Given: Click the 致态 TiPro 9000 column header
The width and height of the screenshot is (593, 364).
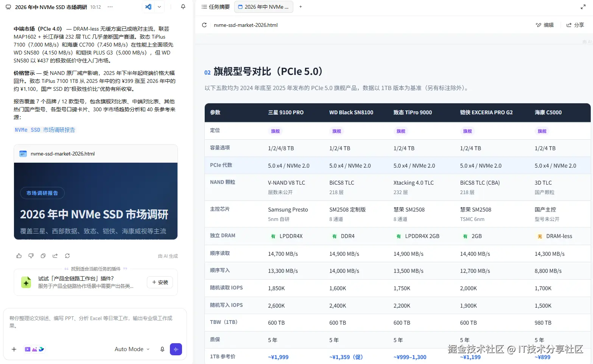Looking at the screenshot, I should coord(412,112).
